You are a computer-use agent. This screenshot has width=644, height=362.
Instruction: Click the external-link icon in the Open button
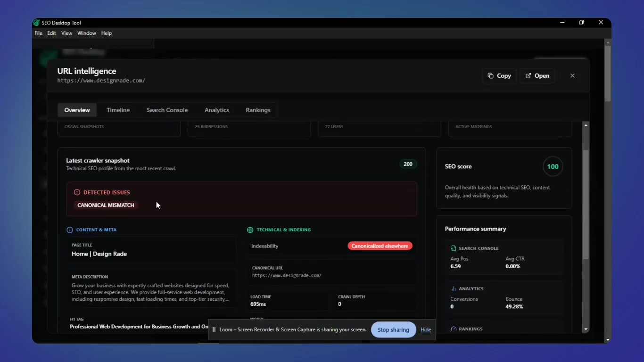[x=528, y=76]
